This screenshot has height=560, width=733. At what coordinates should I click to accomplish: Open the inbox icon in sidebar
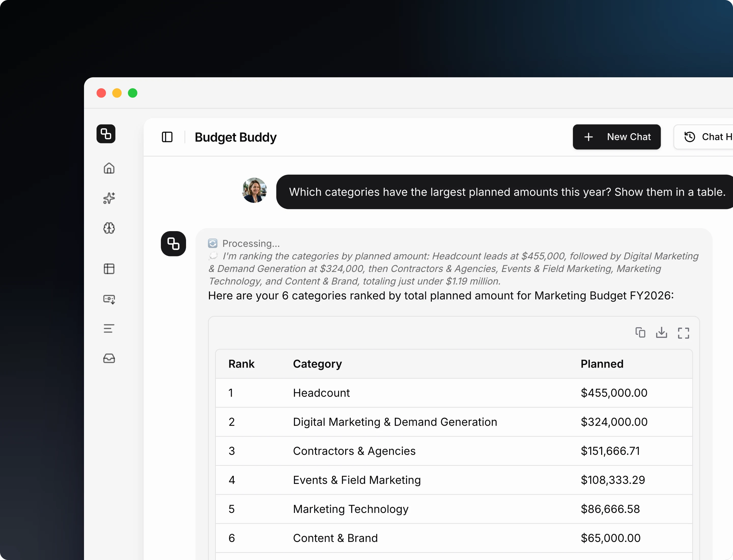click(x=109, y=358)
